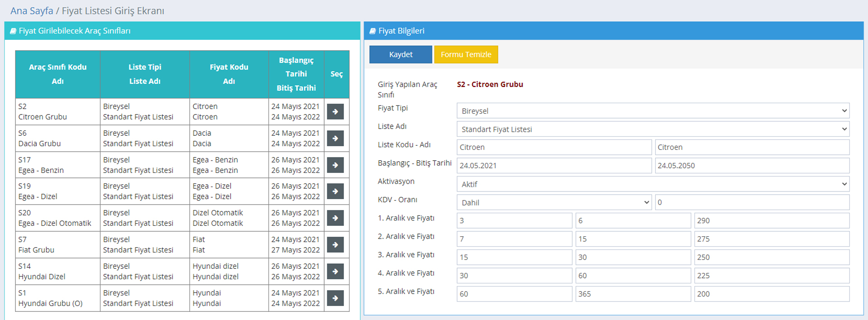Click the S2 - Citroen Grubu heading text
The width and height of the screenshot is (868, 320).
tap(490, 84)
